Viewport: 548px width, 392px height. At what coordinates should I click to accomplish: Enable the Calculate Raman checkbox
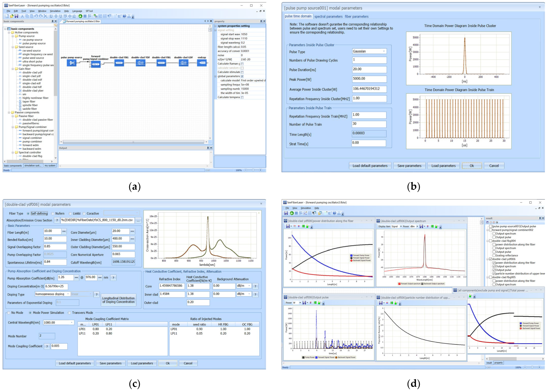pos(242,64)
